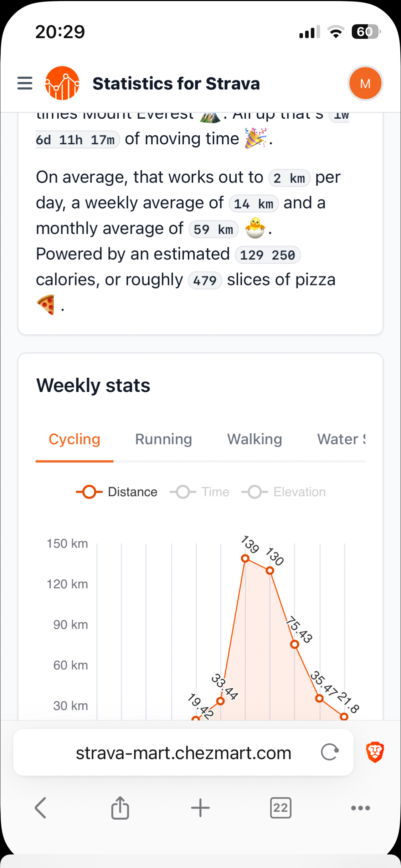The width and height of the screenshot is (401, 868).
Task: Open the browser more options menu
Action: click(360, 808)
